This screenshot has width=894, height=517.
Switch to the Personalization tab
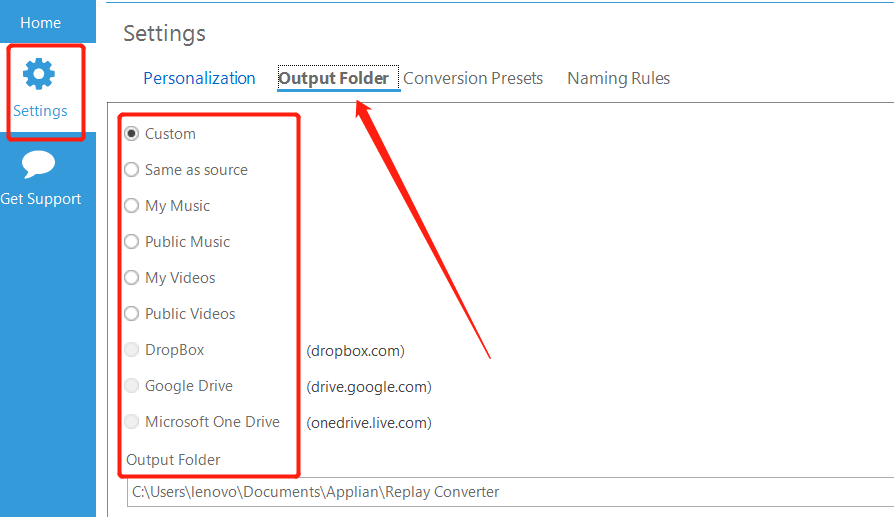pyautogui.click(x=199, y=78)
